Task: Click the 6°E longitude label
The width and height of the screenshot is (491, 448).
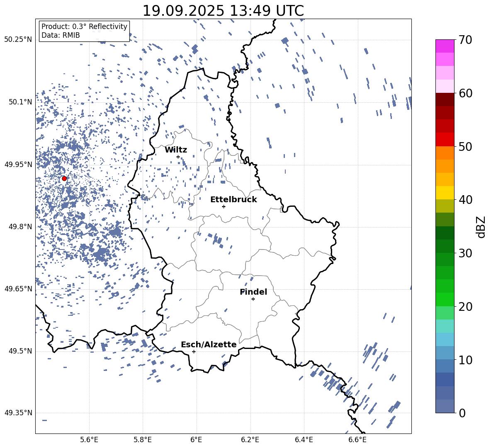Action: coord(196,440)
